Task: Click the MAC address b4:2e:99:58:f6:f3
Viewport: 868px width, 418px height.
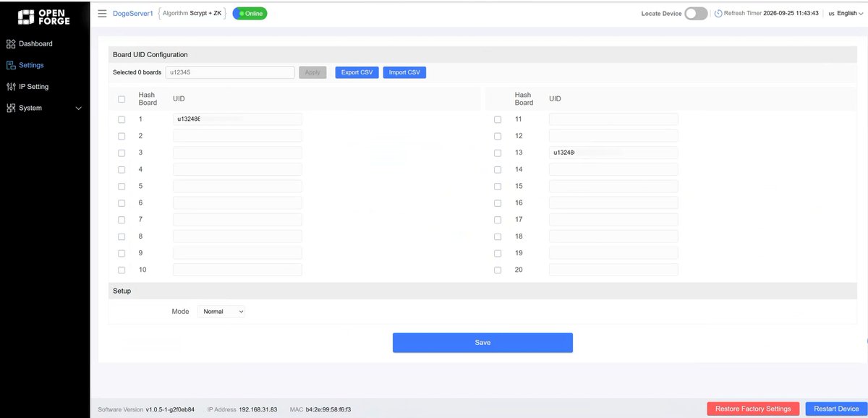Action: (328, 409)
